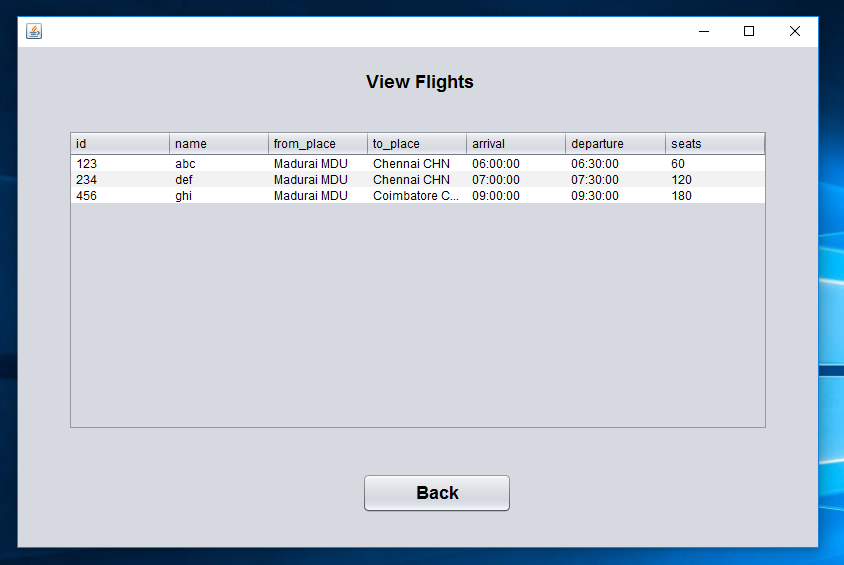Image resolution: width=844 pixels, height=565 pixels.
Task: Click the id column header
Action: pos(120,144)
